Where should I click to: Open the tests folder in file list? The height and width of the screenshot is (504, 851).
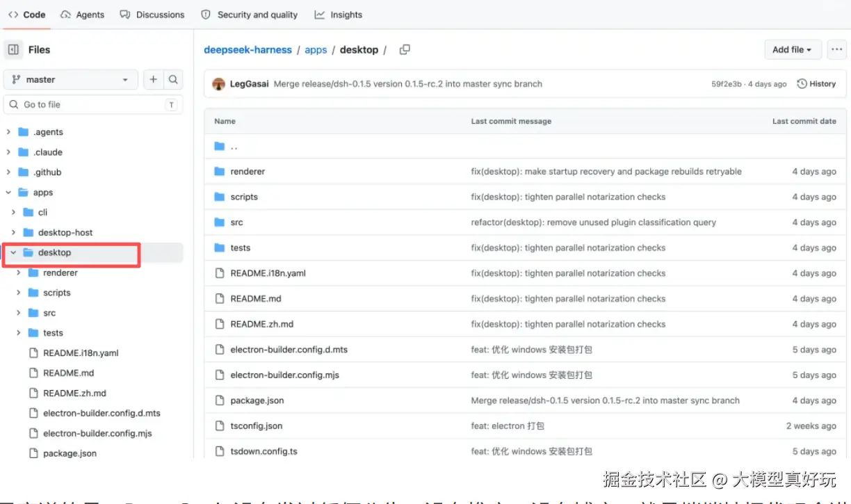click(x=241, y=248)
